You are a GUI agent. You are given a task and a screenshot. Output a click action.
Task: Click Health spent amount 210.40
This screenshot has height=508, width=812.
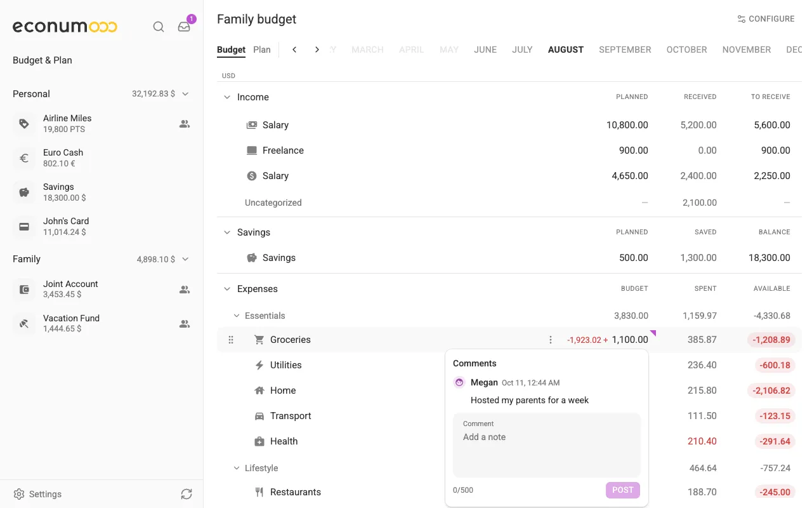point(702,441)
